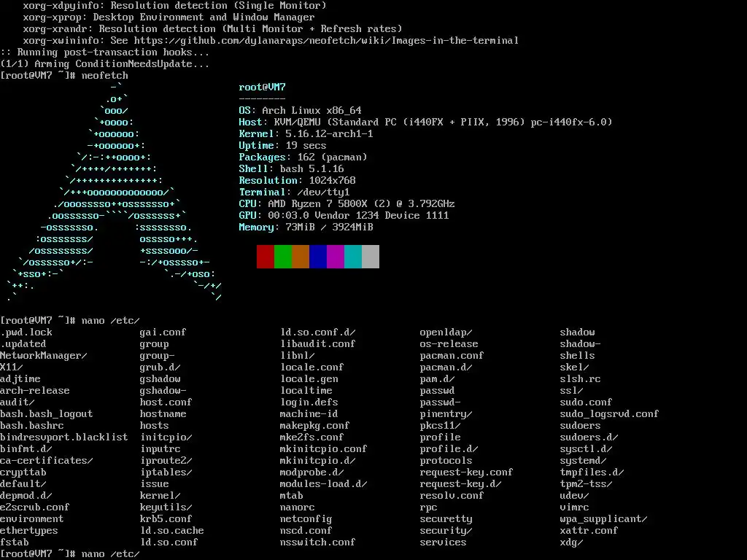Viewport: 747px width, 560px height.
Task: Click the xattr.conf file entry
Action: click(x=589, y=531)
